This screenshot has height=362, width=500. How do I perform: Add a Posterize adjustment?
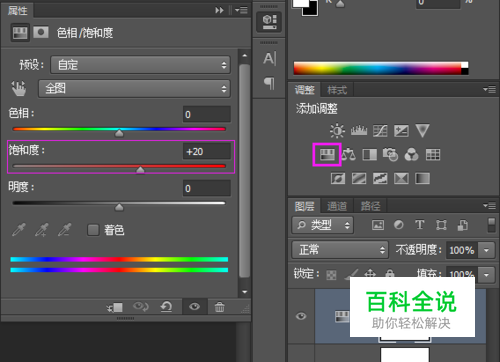click(359, 178)
